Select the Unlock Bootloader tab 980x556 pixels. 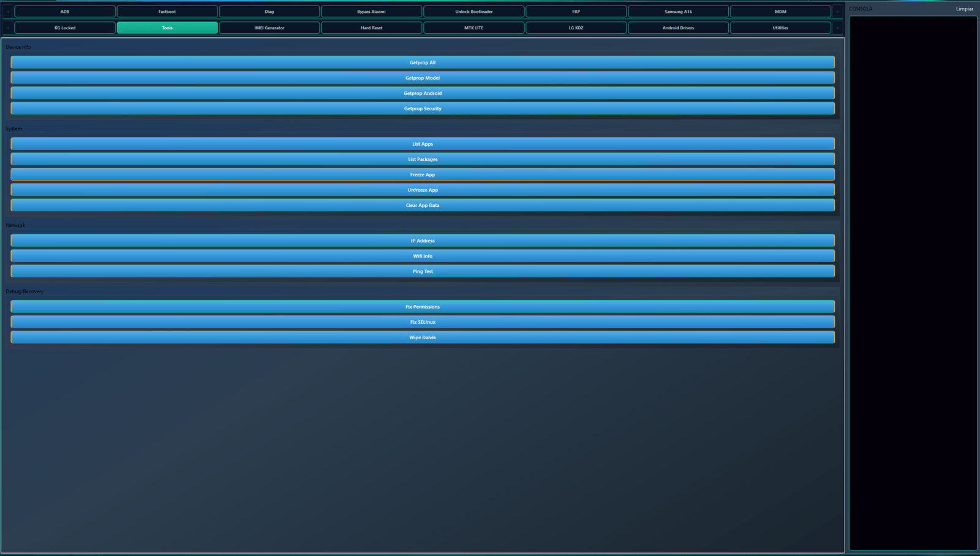pos(473,12)
